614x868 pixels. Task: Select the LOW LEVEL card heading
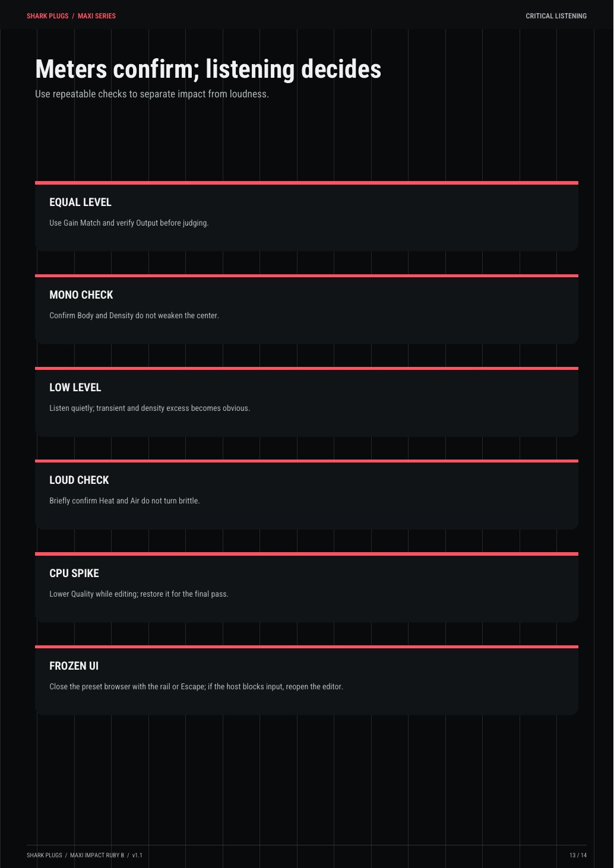coord(75,388)
